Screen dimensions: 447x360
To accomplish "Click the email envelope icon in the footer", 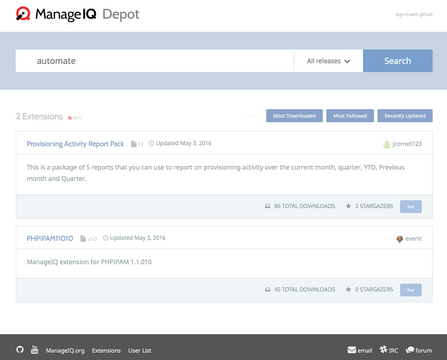I will click(x=352, y=350).
